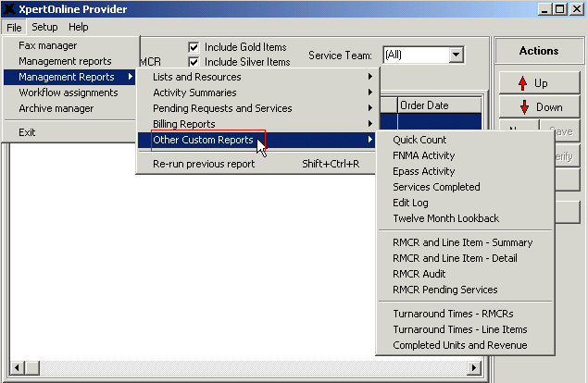Open the Edit Log report

click(465, 203)
